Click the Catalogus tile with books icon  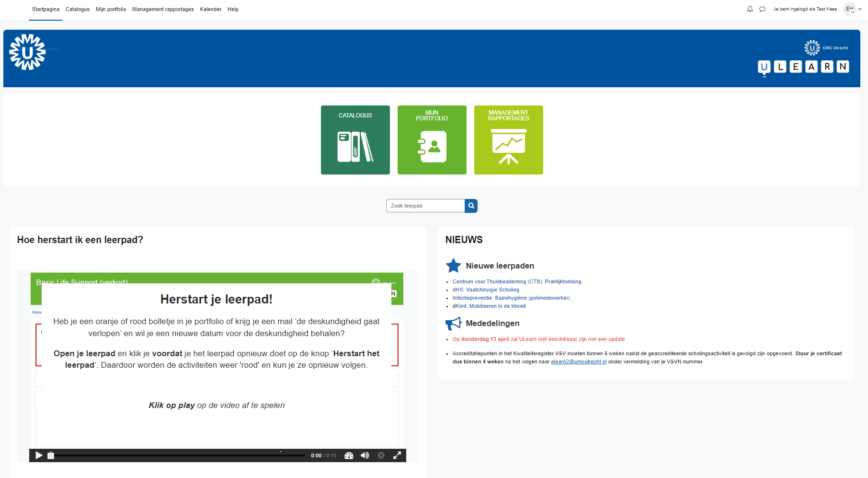[x=355, y=140]
